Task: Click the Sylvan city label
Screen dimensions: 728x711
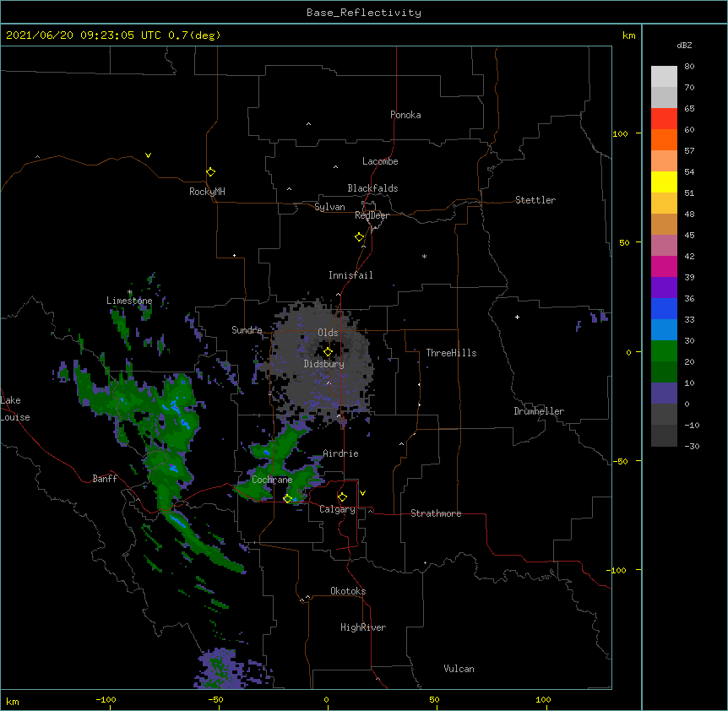Action: (x=329, y=208)
